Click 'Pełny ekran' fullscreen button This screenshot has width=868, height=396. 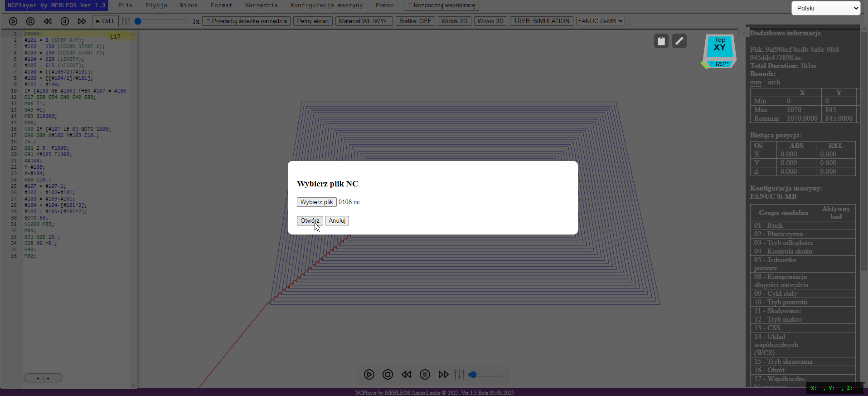click(x=313, y=21)
